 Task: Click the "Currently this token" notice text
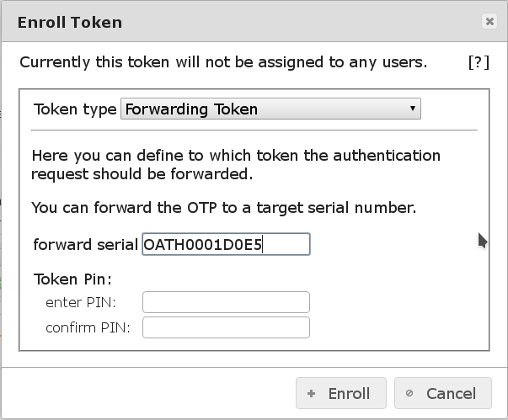point(223,62)
